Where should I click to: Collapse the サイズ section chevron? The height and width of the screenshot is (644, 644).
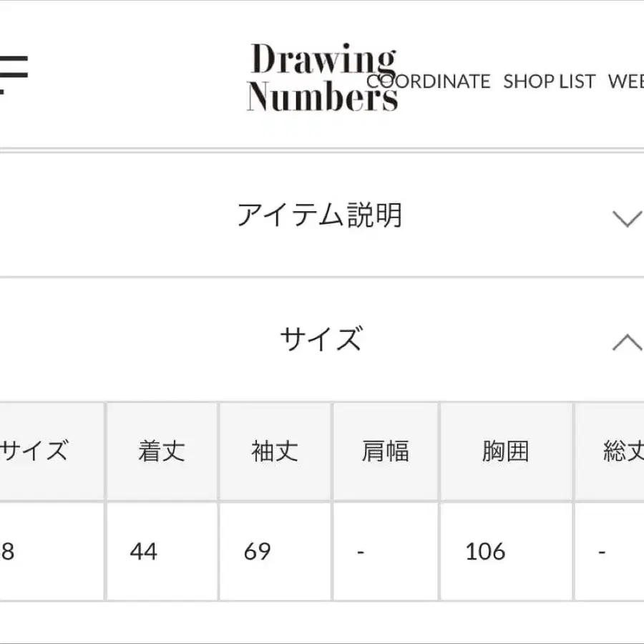point(627,343)
